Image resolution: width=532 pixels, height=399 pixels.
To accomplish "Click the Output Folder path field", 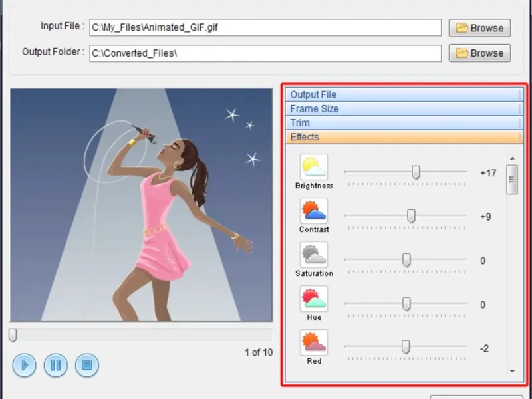I will [265, 53].
